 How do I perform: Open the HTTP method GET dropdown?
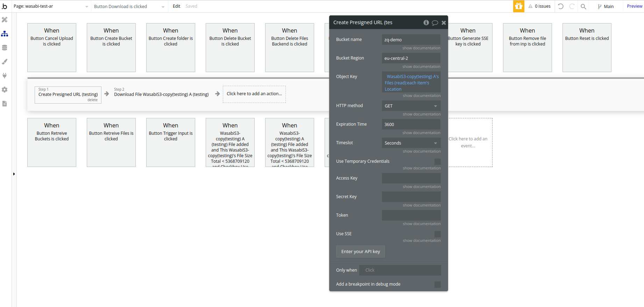click(x=411, y=106)
